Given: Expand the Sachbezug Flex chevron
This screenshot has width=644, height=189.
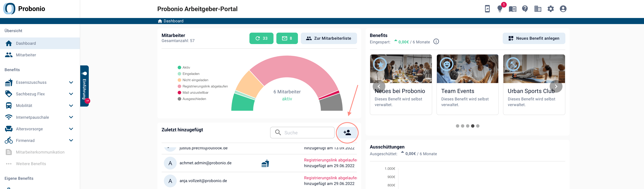Looking at the screenshot, I should [71, 94].
